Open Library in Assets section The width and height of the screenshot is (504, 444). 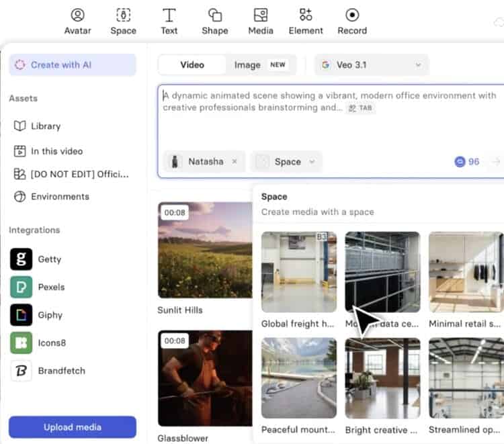click(x=45, y=126)
